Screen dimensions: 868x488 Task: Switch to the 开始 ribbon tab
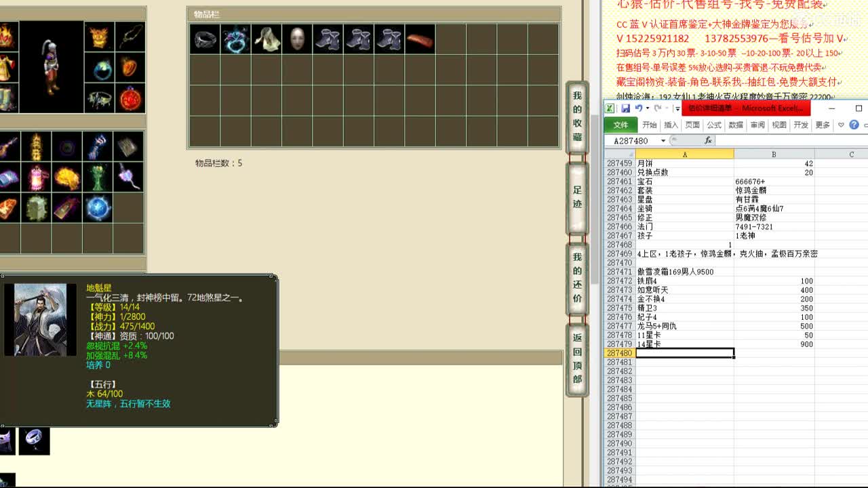coord(648,125)
